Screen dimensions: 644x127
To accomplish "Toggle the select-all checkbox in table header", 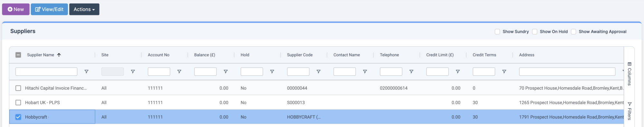I will (18, 55).
